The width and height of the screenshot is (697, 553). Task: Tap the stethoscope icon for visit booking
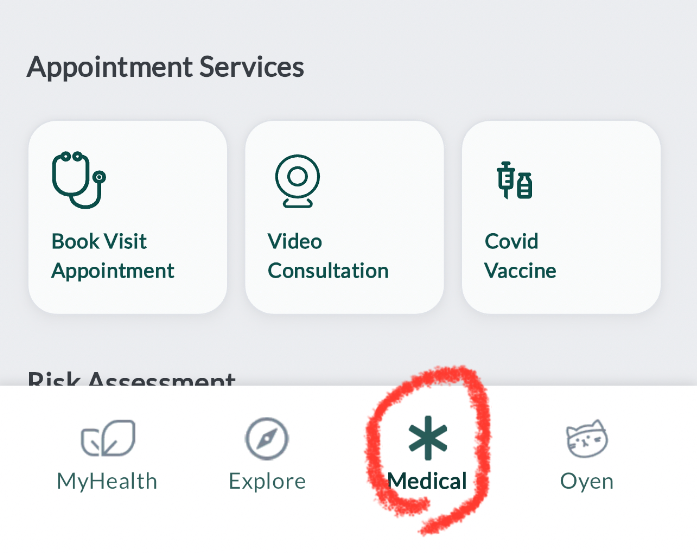coord(78,179)
